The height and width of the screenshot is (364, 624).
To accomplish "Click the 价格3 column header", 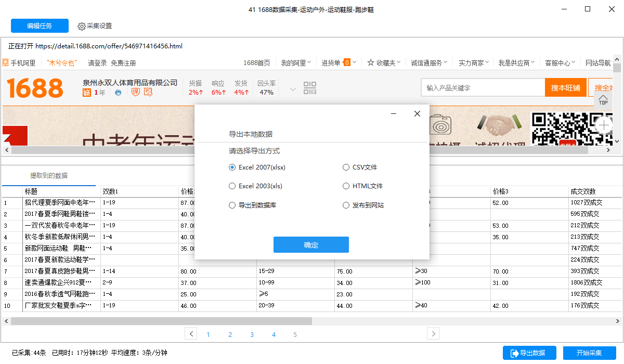I will 529,191.
